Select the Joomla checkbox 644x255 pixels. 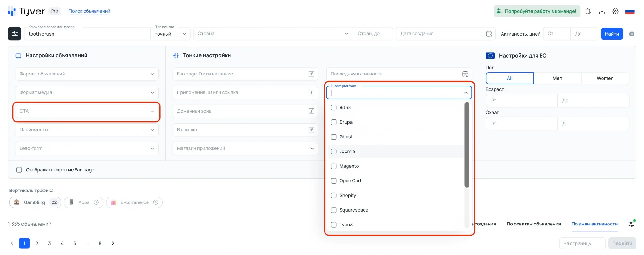pyautogui.click(x=334, y=151)
